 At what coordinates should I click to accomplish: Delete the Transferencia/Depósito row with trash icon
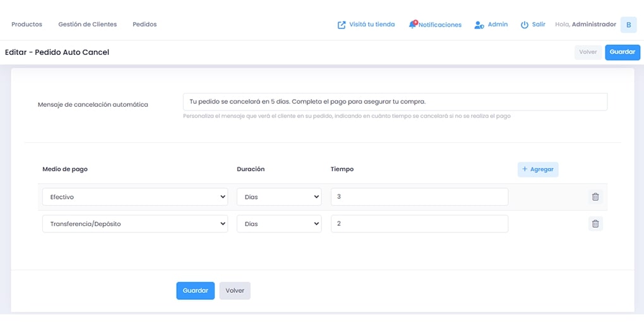point(595,224)
